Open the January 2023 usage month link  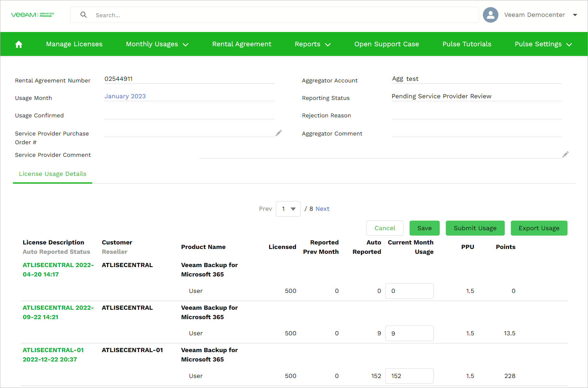click(x=125, y=96)
